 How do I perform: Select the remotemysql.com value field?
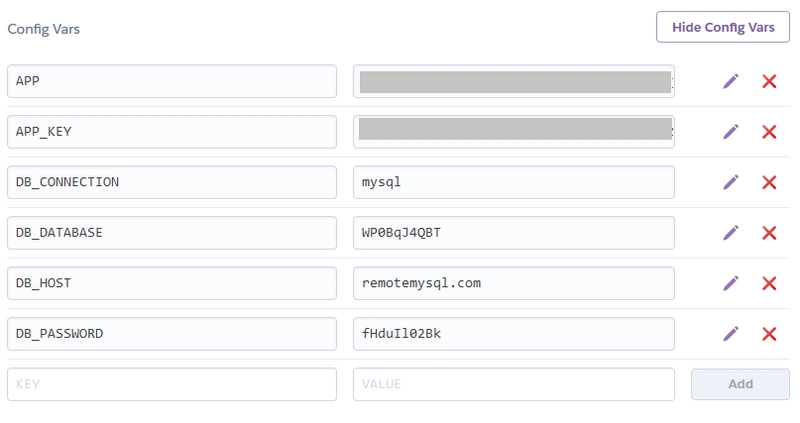click(x=514, y=283)
